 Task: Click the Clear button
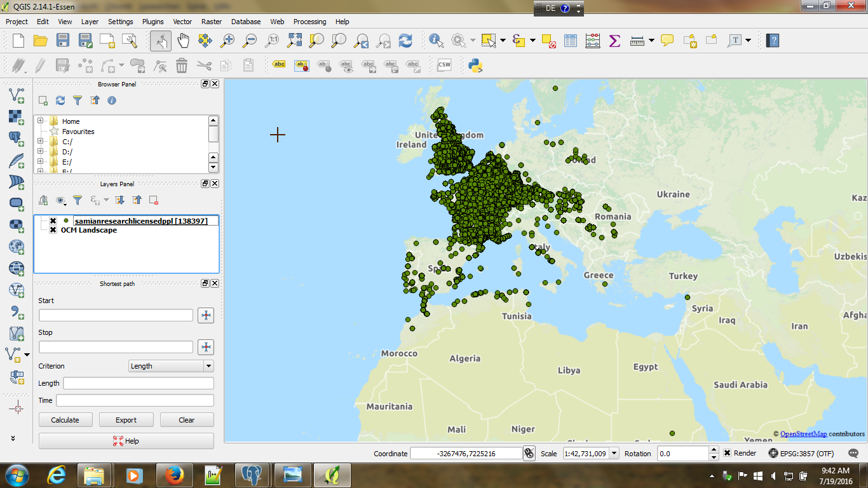187,420
